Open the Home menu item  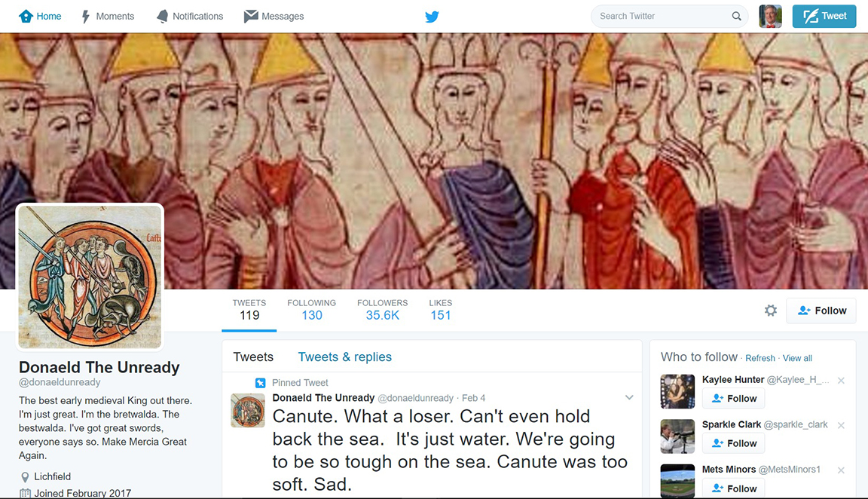(40, 16)
